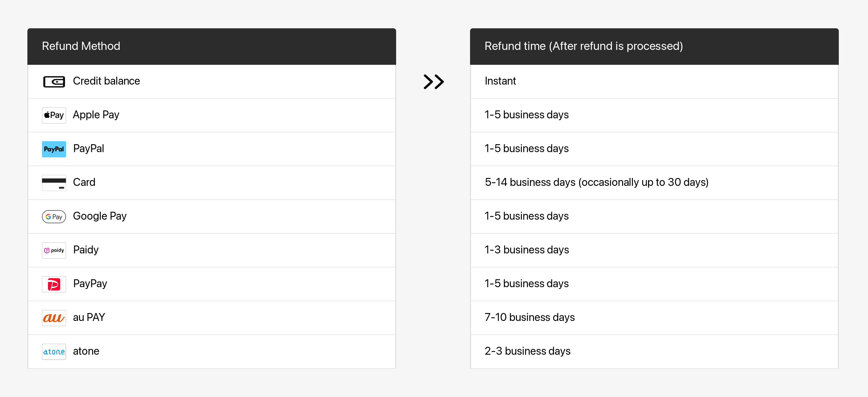Click the Refund Method table header

click(x=81, y=46)
